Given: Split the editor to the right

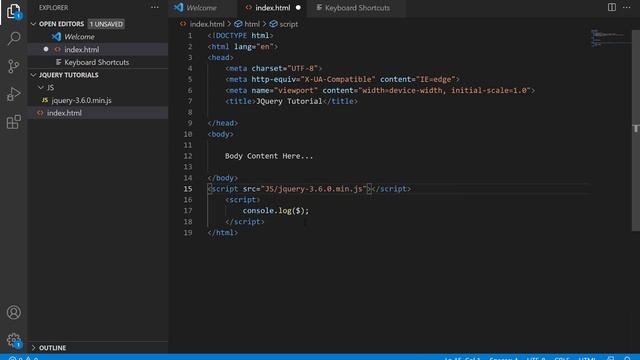Looking at the screenshot, I should [611, 7].
